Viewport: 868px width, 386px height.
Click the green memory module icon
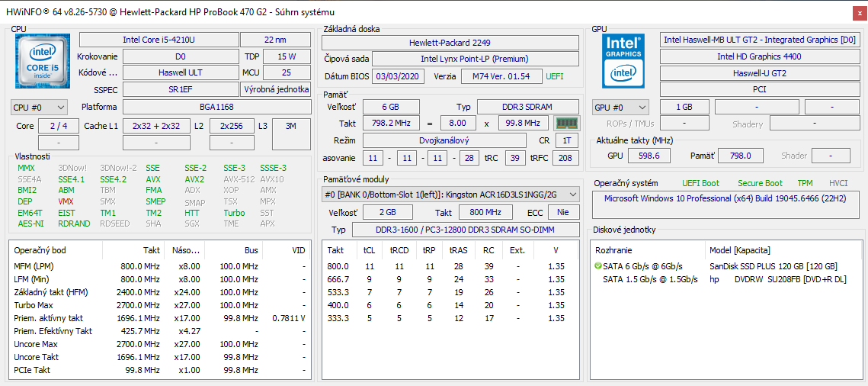(565, 124)
